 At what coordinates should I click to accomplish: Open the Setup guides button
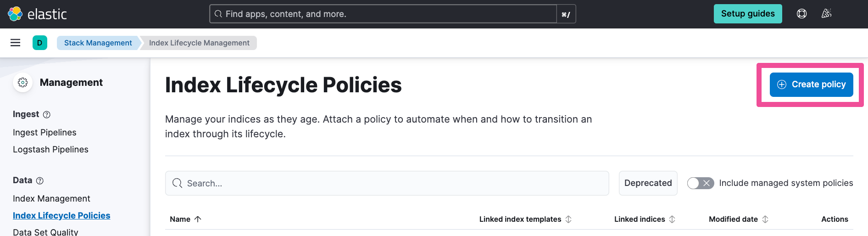pyautogui.click(x=748, y=14)
